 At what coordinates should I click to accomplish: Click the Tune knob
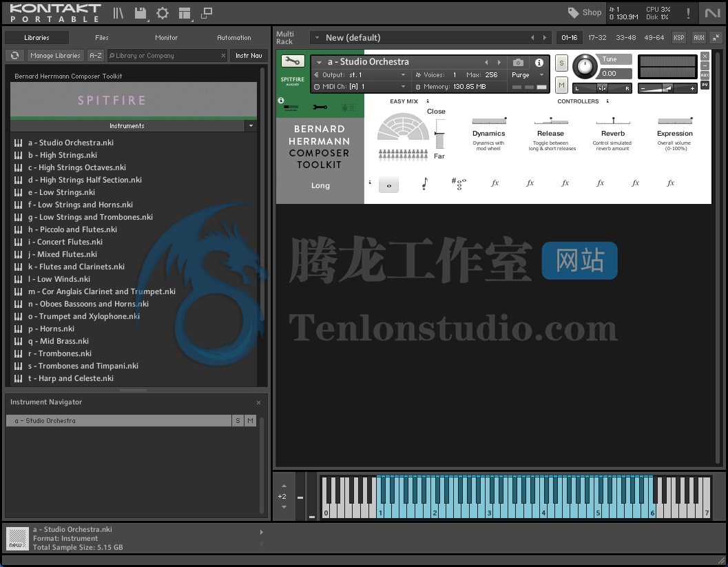pos(585,66)
